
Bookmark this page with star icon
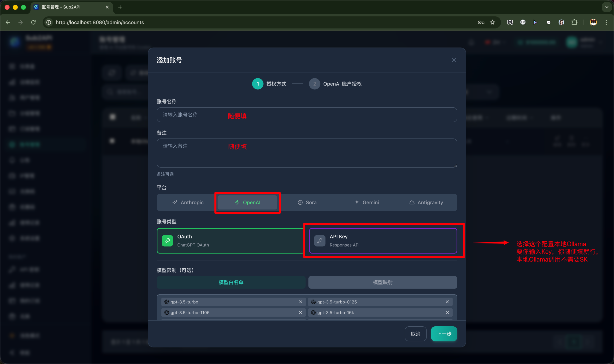pyautogui.click(x=492, y=22)
